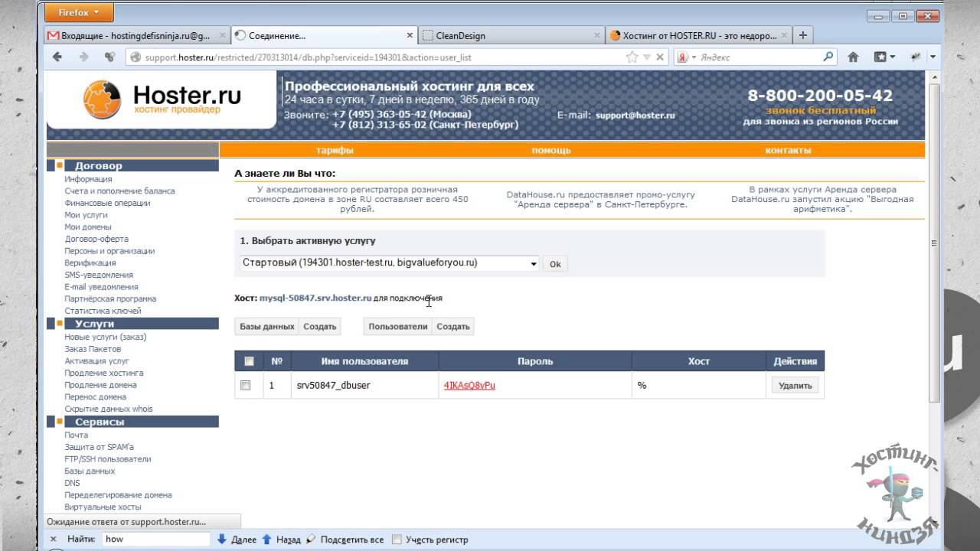Screen dimensions: 980x551
Task: Stop page loading with X icon
Action: [x=659, y=57]
